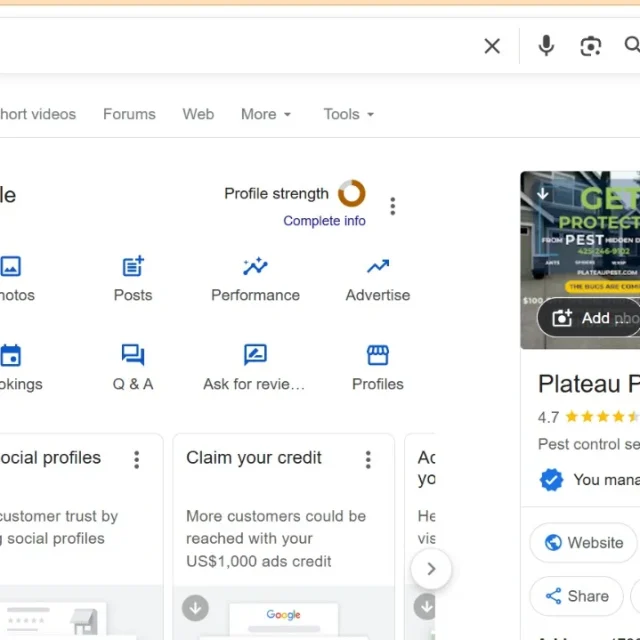Click the Profile strength progress ring
The height and width of the screenshot is (640, 640).
351,193
